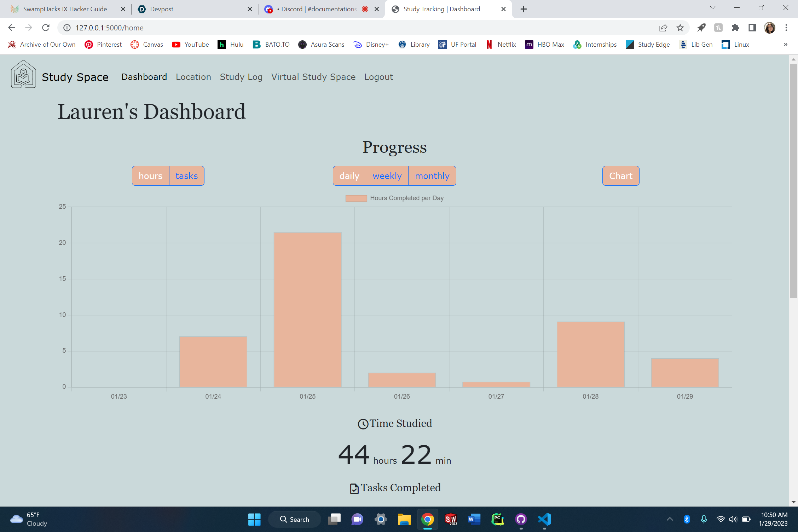Switch the chart to weekly view
This screenshot has width=798, height=532.
pos(387,176)
